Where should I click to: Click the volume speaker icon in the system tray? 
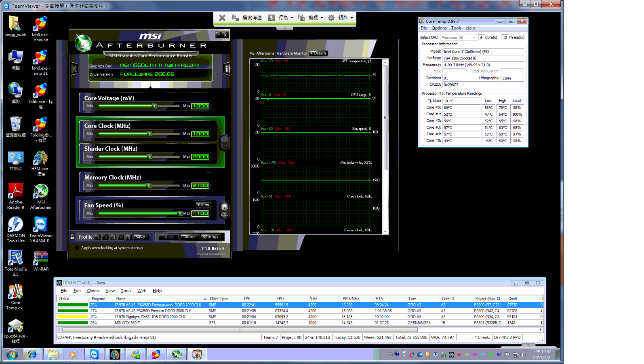tap(523, 355)
